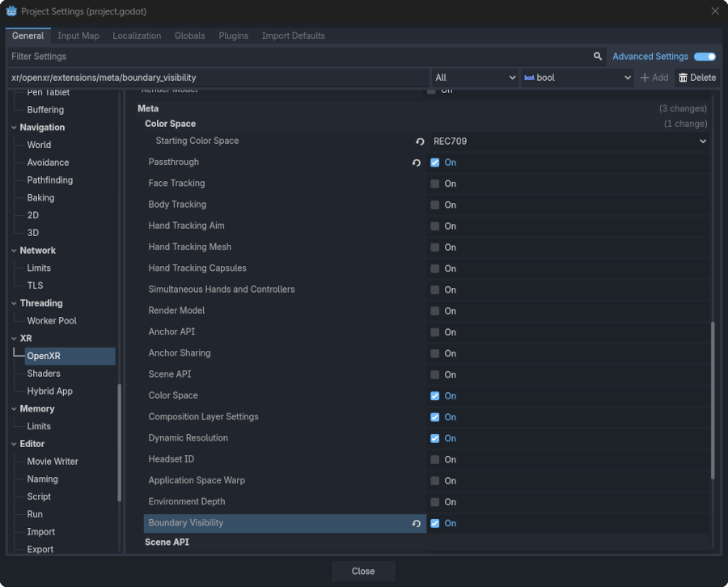Open the All feature filter dropdown
Screen dimensions: 728x587
pos(475,78)
